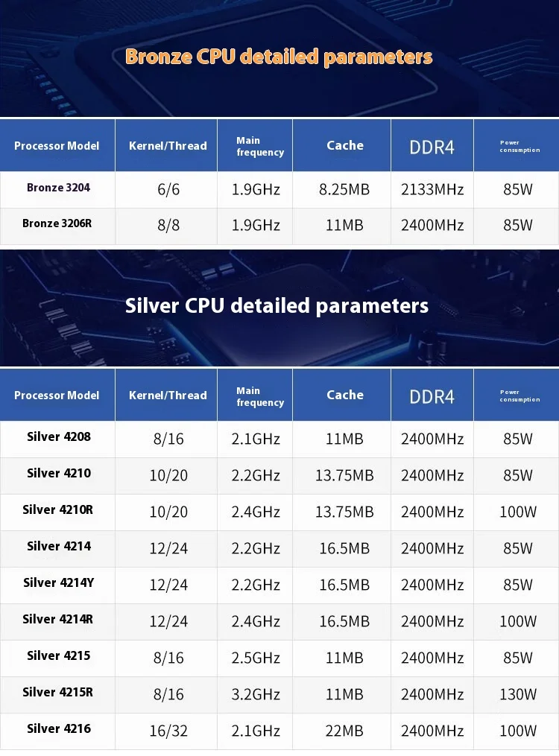This screenshot has width=559, height=756.
Task: Click the 16/32 kernel/thread value
Action: 168,731
